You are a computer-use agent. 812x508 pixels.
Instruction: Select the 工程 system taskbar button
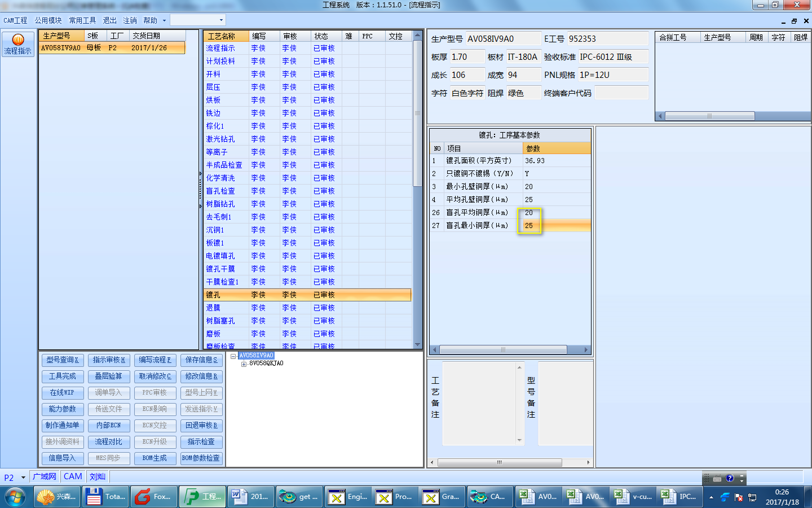click(202, 497)
